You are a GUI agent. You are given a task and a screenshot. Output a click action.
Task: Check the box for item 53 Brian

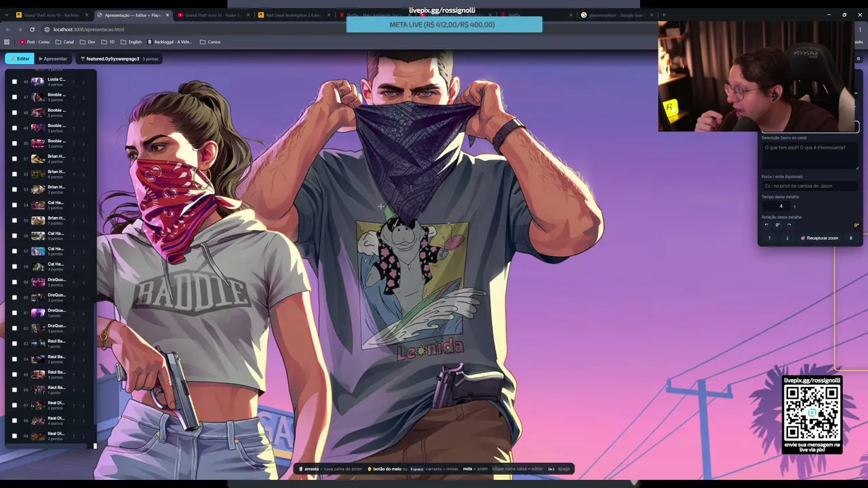pos(14,189)
